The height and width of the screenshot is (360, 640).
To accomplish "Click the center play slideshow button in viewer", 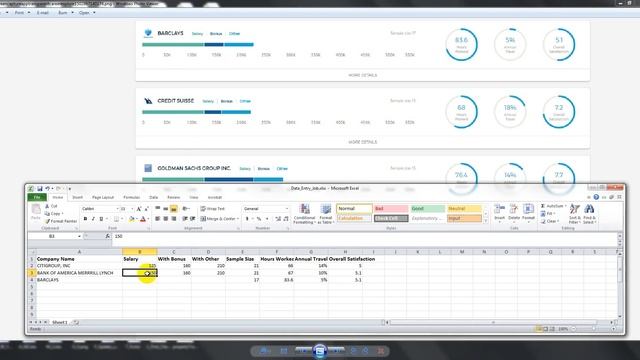I will pyautogui.click(x=320, y=351).
